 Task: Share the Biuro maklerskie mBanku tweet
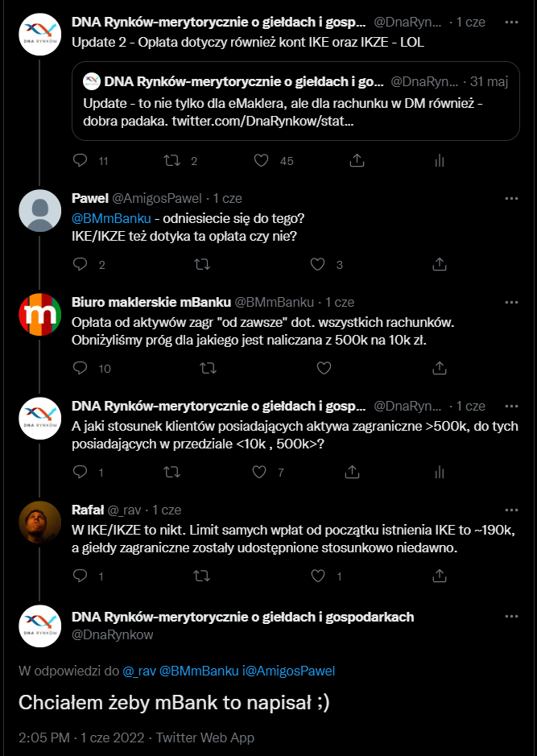click(x=440, y=368)
